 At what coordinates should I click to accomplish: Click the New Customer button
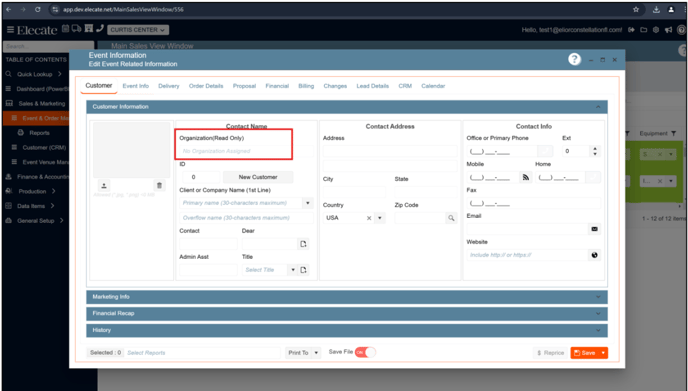pos(258,177)
